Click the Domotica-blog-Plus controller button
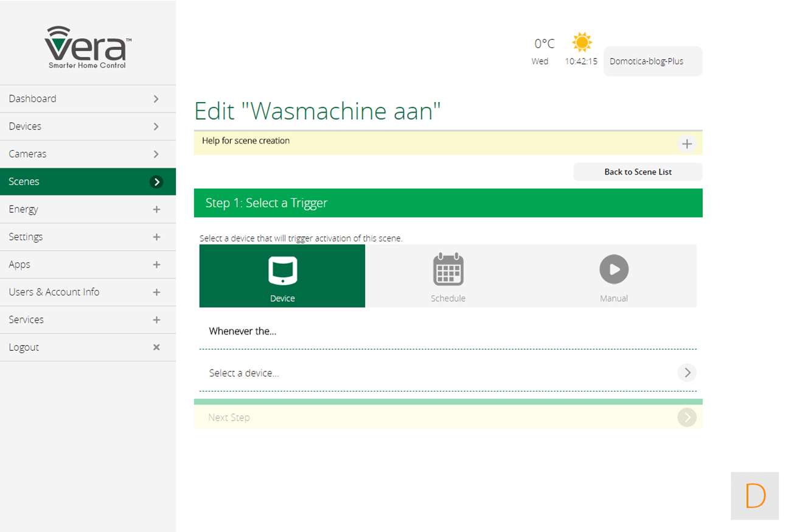The height and width of the screenshot is (532, 791). (652, 61)
